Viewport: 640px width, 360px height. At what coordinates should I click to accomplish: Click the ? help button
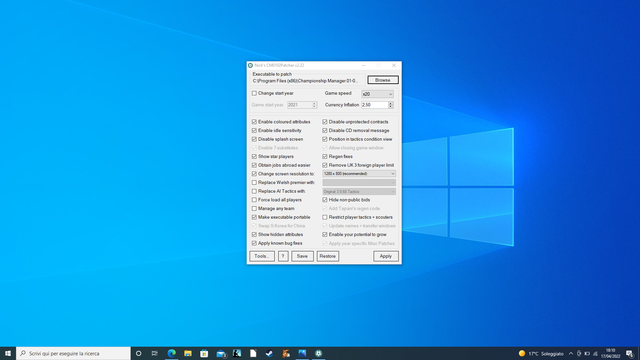click(x=283, y=256)
